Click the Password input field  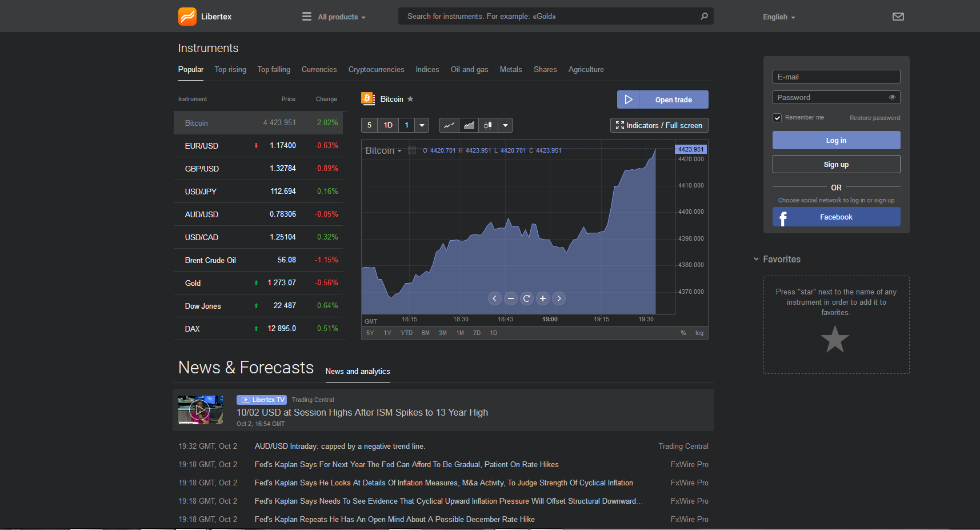(836, 97)
